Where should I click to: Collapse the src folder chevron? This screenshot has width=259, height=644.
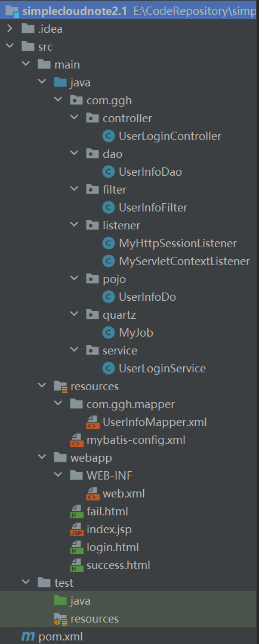[x=10, y=47]
